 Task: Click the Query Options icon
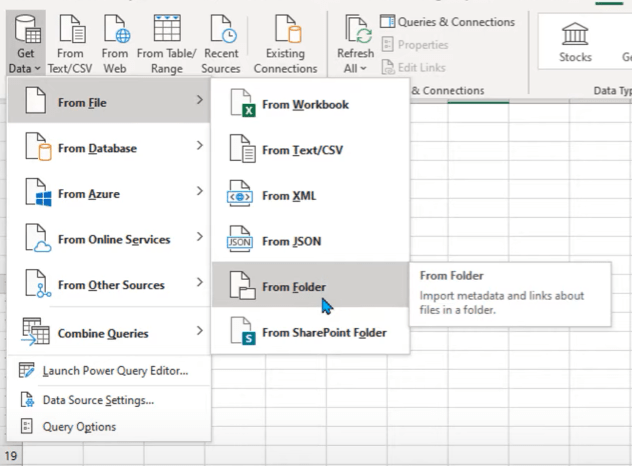[x=27, y=426]
